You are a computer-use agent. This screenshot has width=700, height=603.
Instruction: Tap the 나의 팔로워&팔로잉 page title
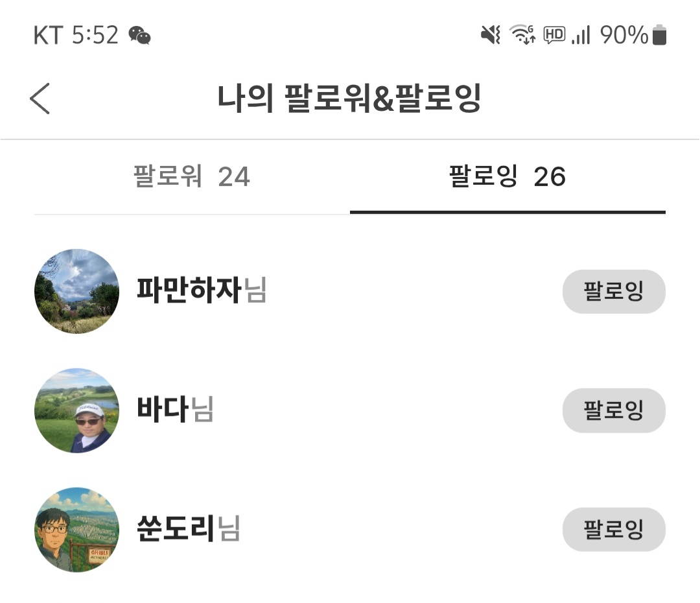(349, 99)
